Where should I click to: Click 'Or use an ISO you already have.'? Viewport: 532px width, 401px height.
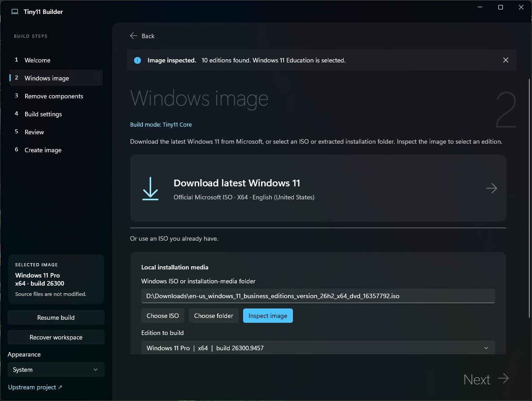[174, 239]
